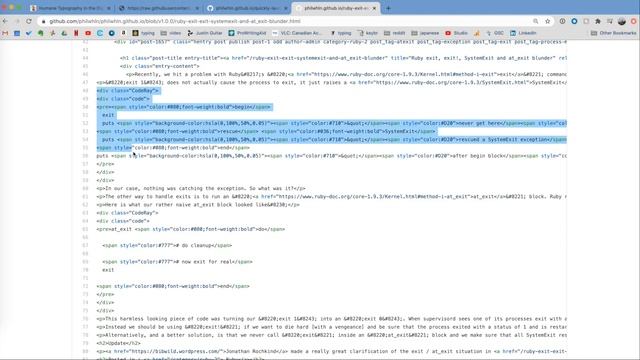Open the keybr bookmark
640x360 pixels.
point(368,33)
